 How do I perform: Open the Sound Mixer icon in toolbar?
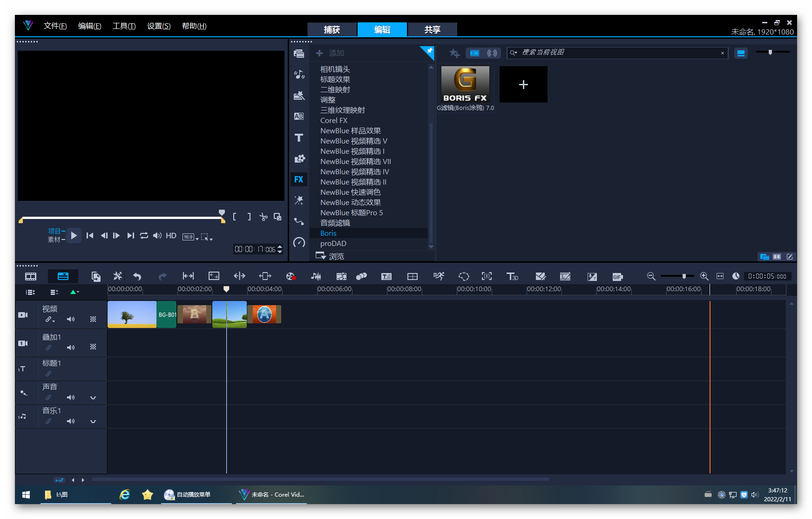pos(316,276)
